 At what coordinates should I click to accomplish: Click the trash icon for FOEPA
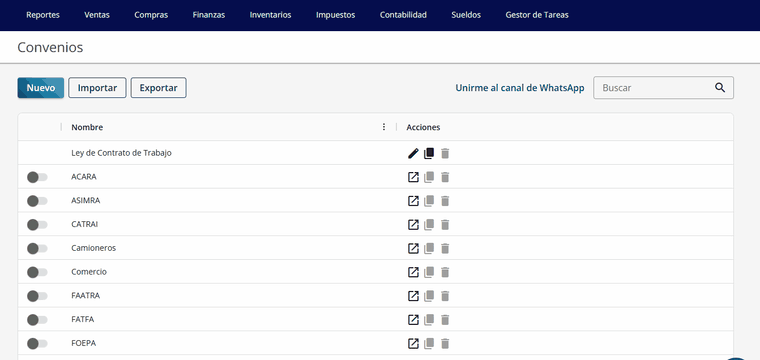click(x=445, y=344)
